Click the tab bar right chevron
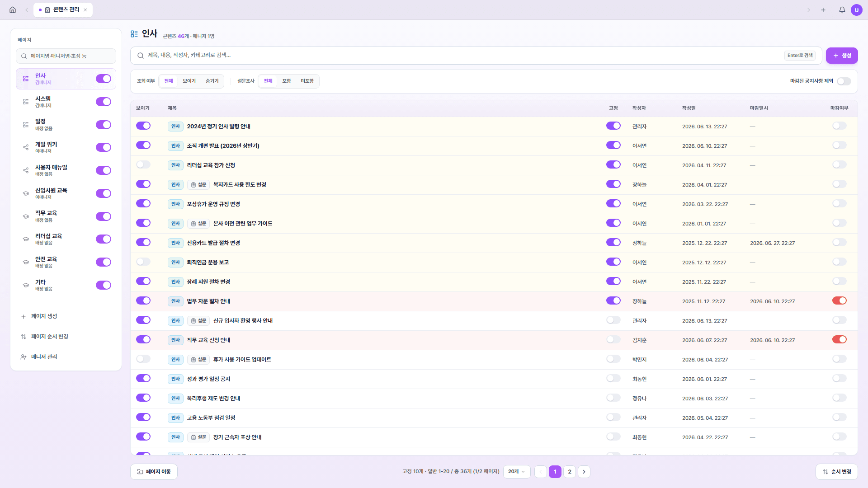 tap(809, 10)
